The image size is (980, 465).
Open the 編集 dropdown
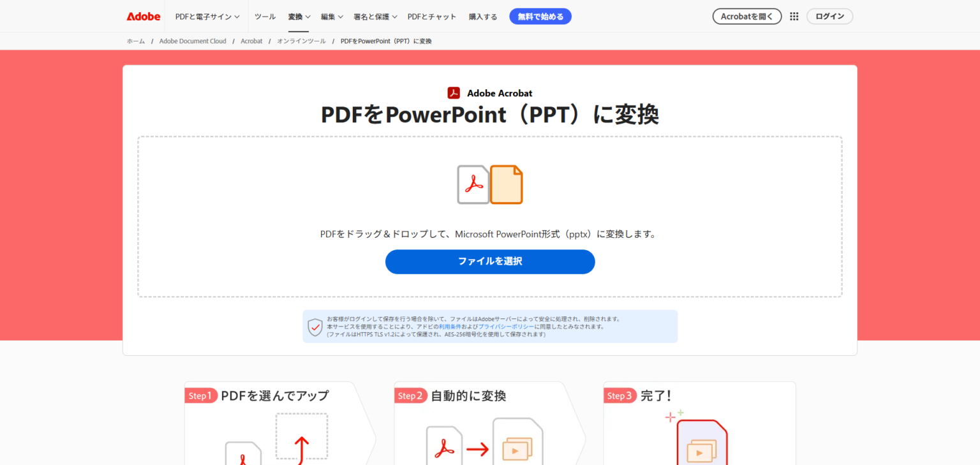click(331, 16)
